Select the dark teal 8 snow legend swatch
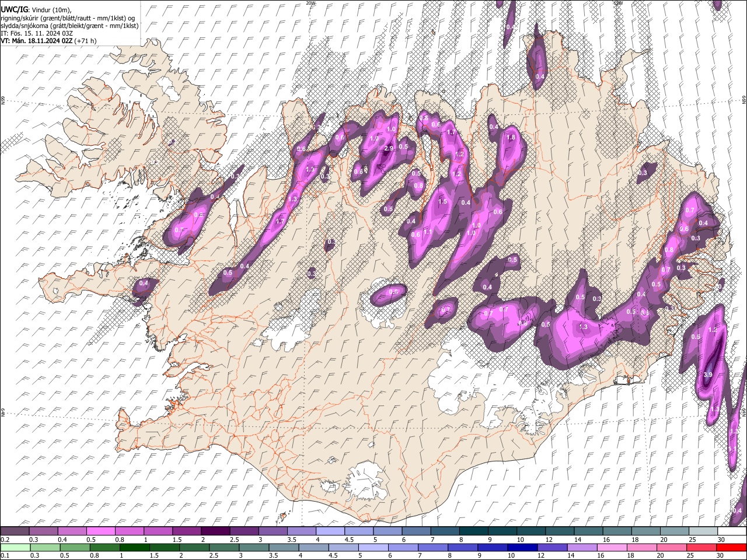747x560 pixels. click(473, 531)
